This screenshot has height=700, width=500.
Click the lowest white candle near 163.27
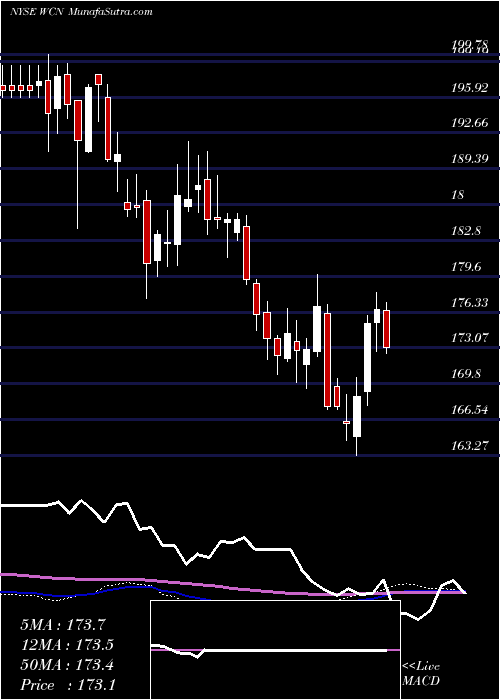coord(357,416)
